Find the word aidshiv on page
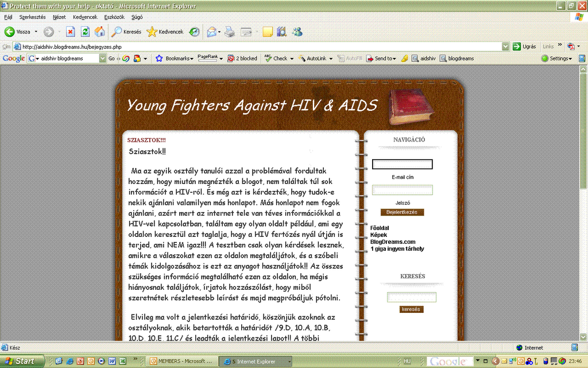This screenshot has width=588, height=368. coord(424,59)
